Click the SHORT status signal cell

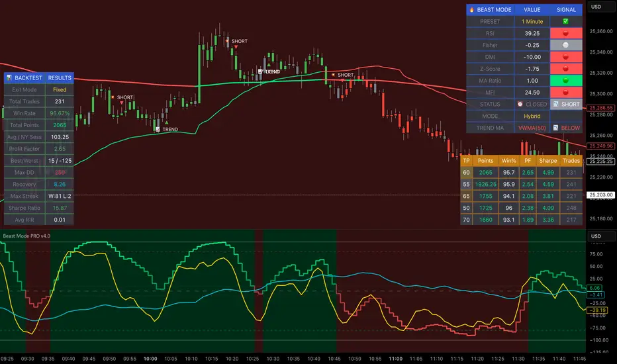pyautogui.click(x=566, y=104)
